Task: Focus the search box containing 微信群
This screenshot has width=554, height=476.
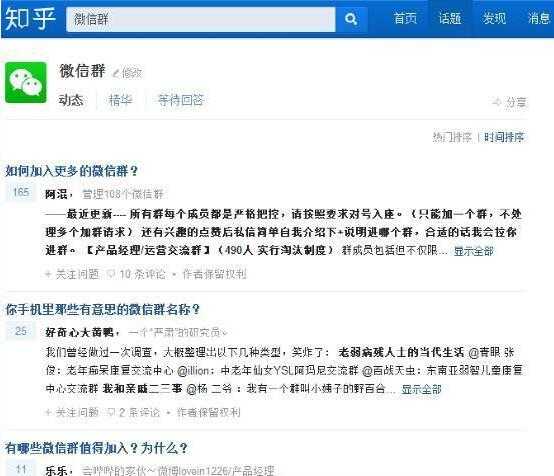Action: click(201, 19)
